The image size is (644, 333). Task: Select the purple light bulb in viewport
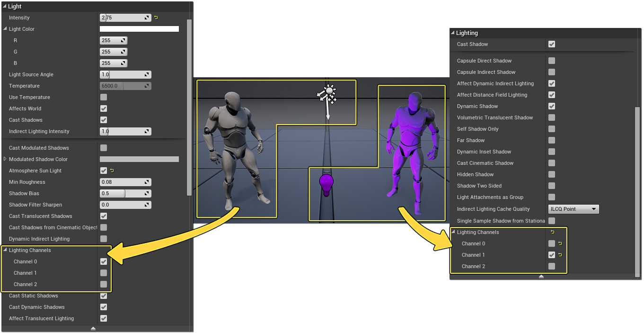coord(326,184)
